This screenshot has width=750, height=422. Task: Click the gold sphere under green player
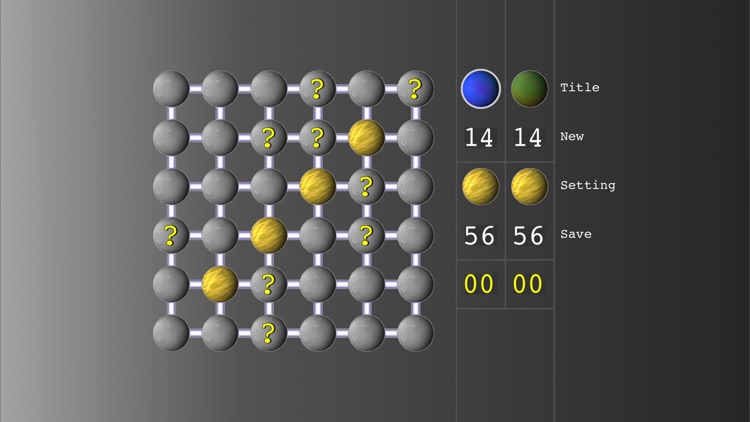click(529, 186)
